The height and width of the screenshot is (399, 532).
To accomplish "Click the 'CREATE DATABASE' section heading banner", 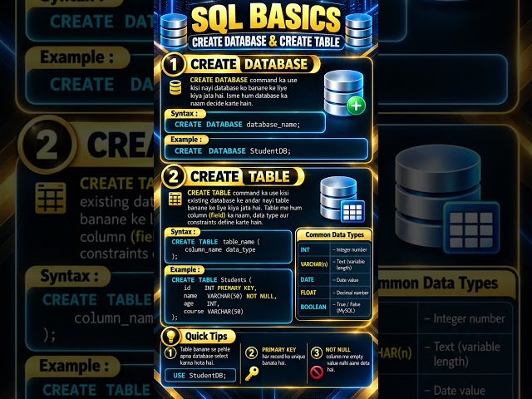I will [x=251, y=64].
